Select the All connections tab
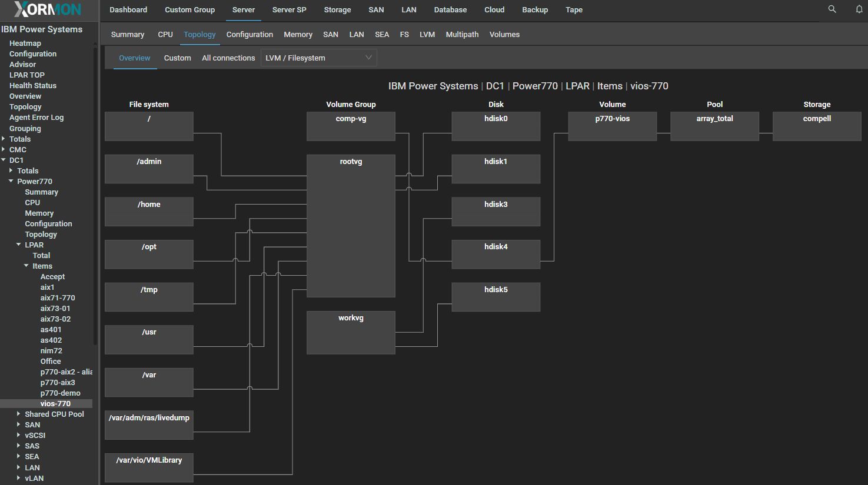 point(228,58)
